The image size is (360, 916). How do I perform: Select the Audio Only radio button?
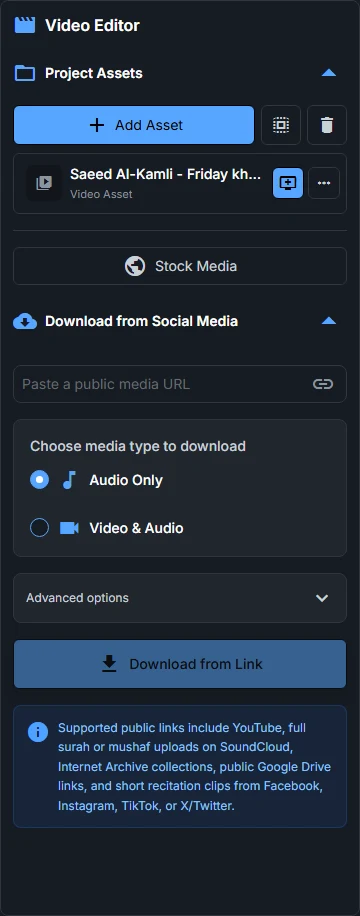pyautogui.click(x=40, y=480)
